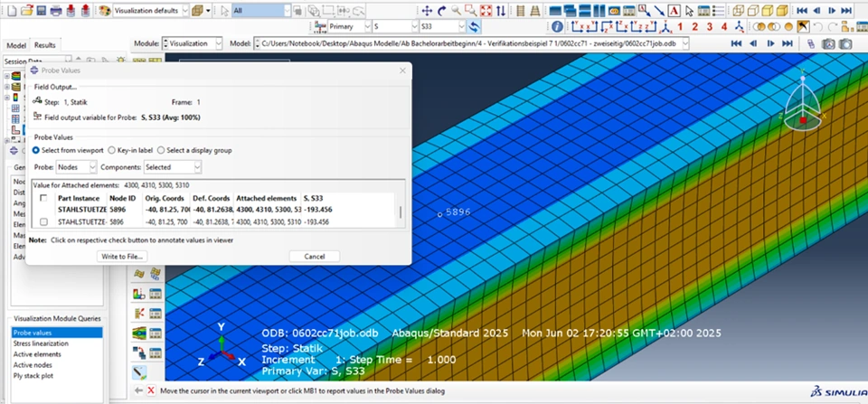Open color code palette icon

(x=103, y=11)
